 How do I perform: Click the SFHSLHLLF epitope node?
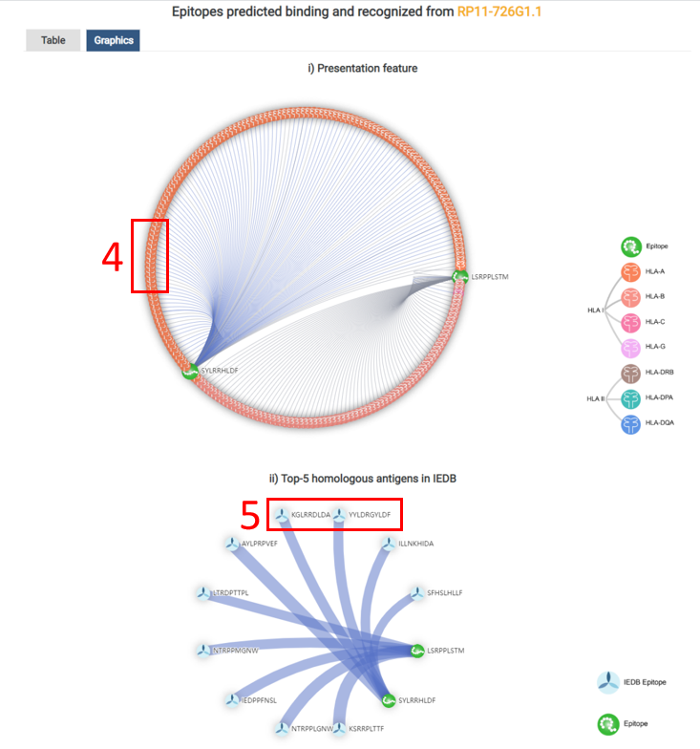pos(417,593)
